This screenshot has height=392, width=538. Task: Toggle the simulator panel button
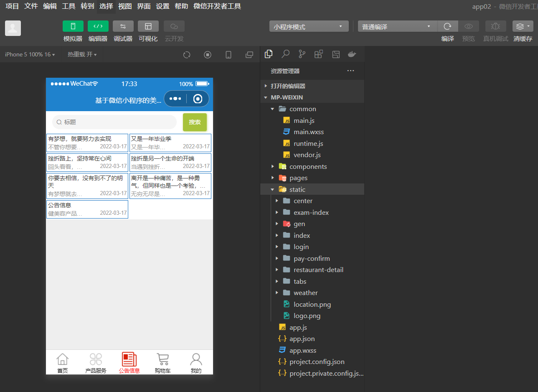click(x=73, y=26)
